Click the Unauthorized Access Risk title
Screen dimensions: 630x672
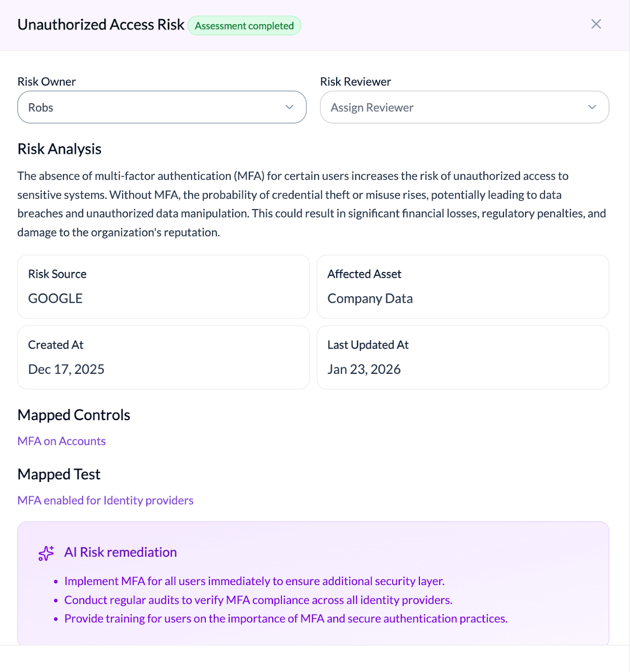tap(101, 25)
